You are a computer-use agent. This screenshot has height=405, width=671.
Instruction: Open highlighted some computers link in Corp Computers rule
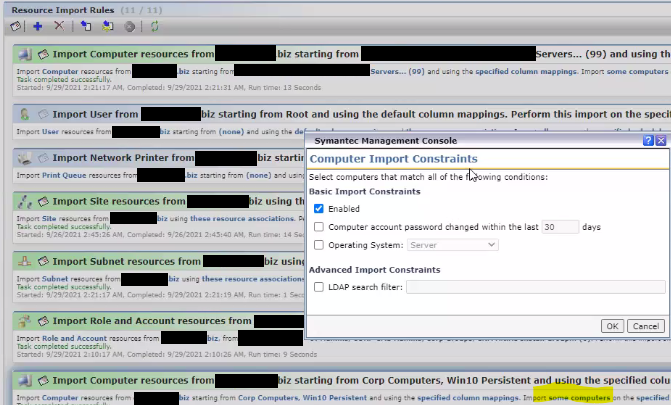(579, 398)
